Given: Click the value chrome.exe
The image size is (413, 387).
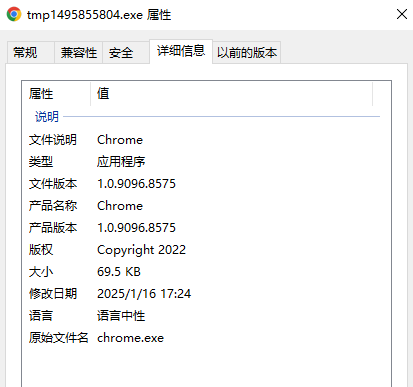Looking at the screenshot, I should pyautogui.click(x=130, y=338).
